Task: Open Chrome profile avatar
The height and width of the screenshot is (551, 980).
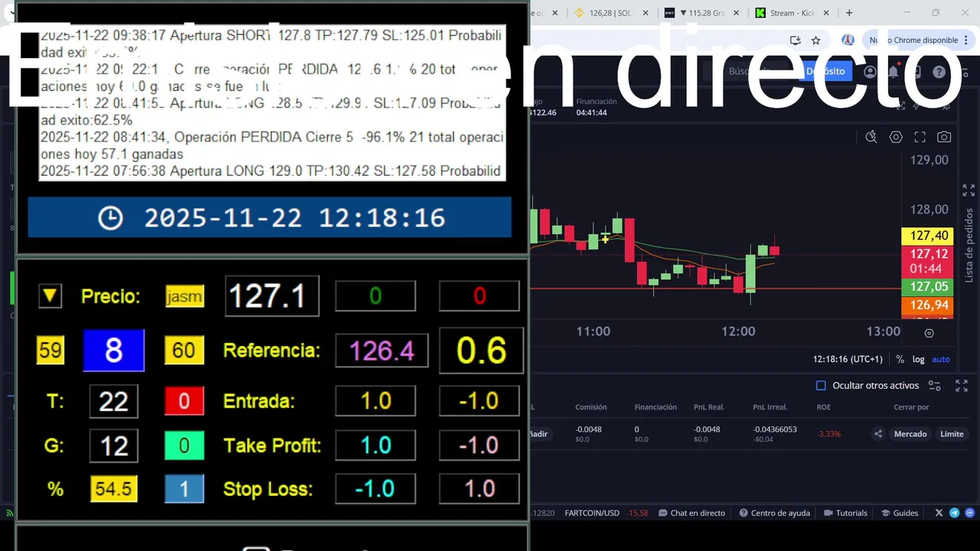Action: tap(848, 40)
